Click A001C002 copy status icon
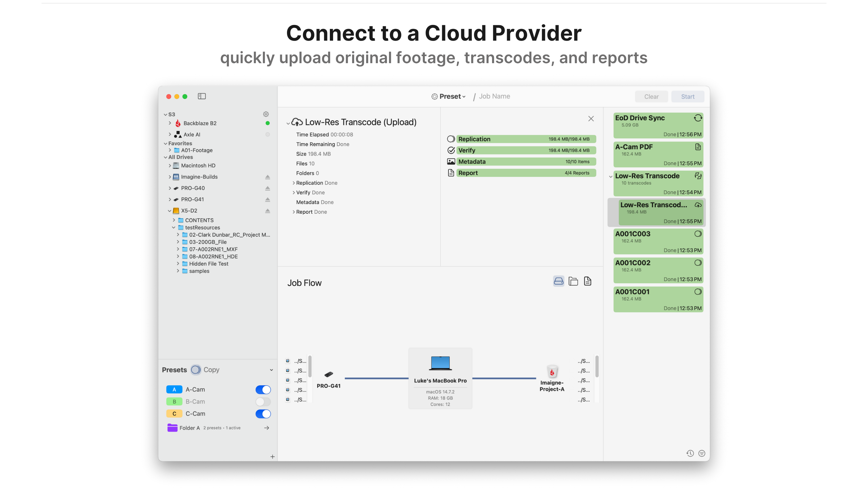Viewport: 868px width, 488px height. (x=698, y=263)
